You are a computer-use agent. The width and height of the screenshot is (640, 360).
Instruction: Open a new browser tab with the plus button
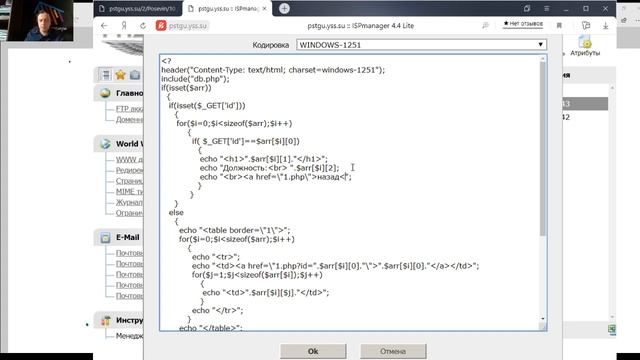[x=284, y=8]
